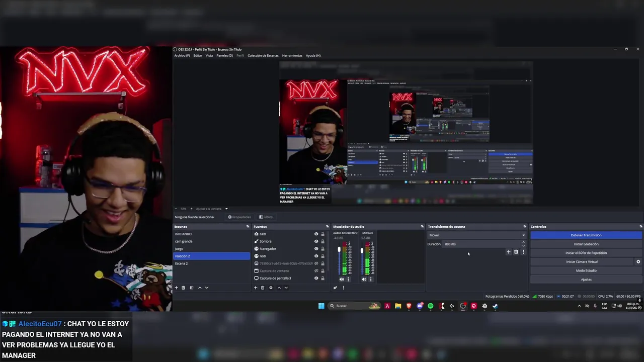This screenshot has height=362, width=644.
Task: Open scene filters icon in Escenas toolbar
Action: (x=191, y=288)
